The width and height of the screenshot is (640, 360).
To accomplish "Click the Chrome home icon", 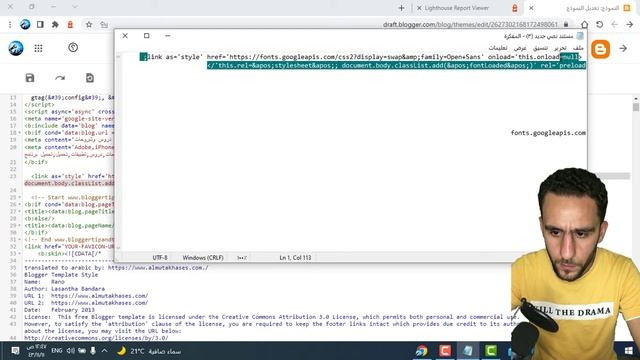I will click(584, 24).
